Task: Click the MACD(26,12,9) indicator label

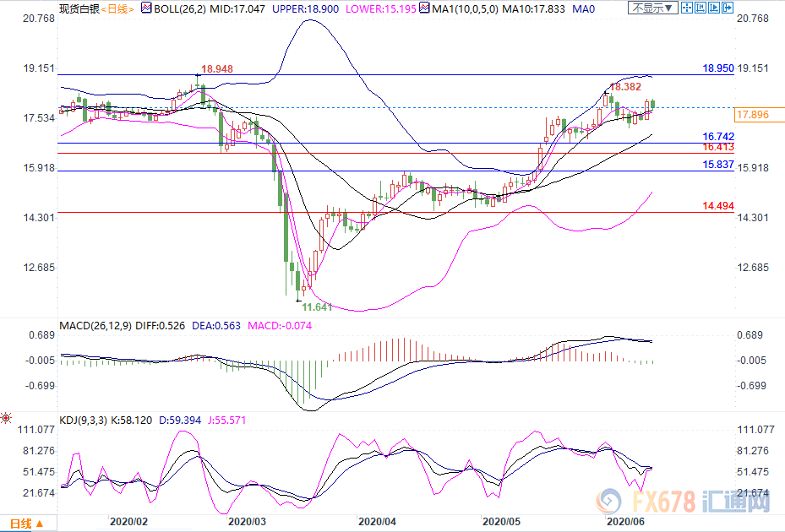Action: pyautogui.click(x=95, y=326)
